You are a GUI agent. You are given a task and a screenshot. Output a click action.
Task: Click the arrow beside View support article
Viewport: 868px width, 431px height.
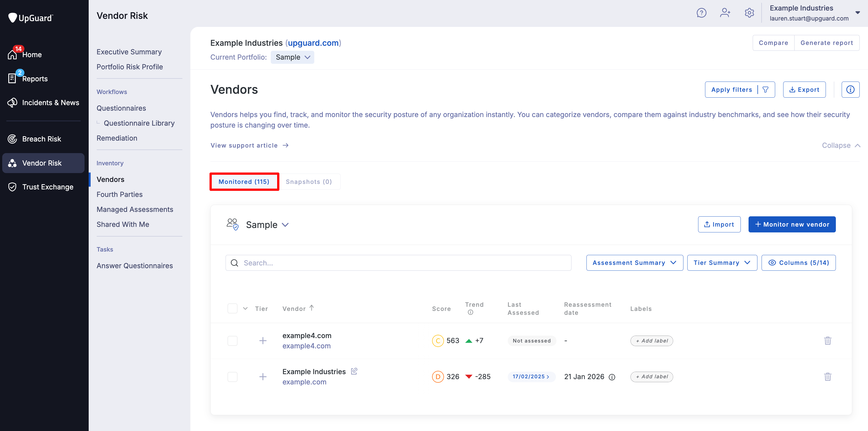coord(285,145)
